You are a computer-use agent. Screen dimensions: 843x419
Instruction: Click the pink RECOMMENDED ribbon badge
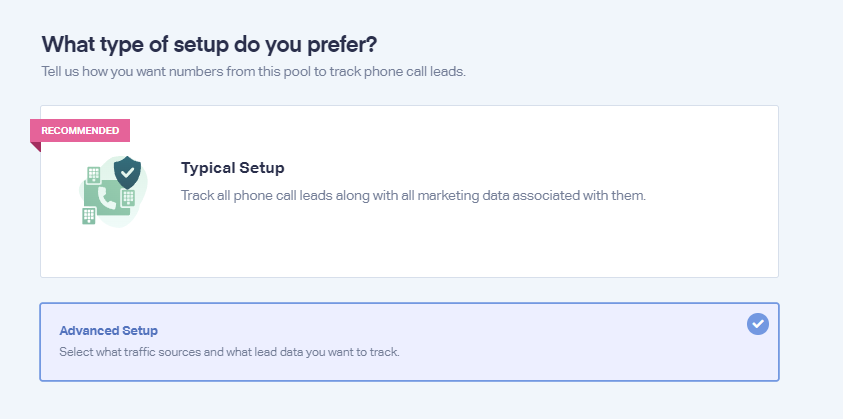(x=80, y=131)
